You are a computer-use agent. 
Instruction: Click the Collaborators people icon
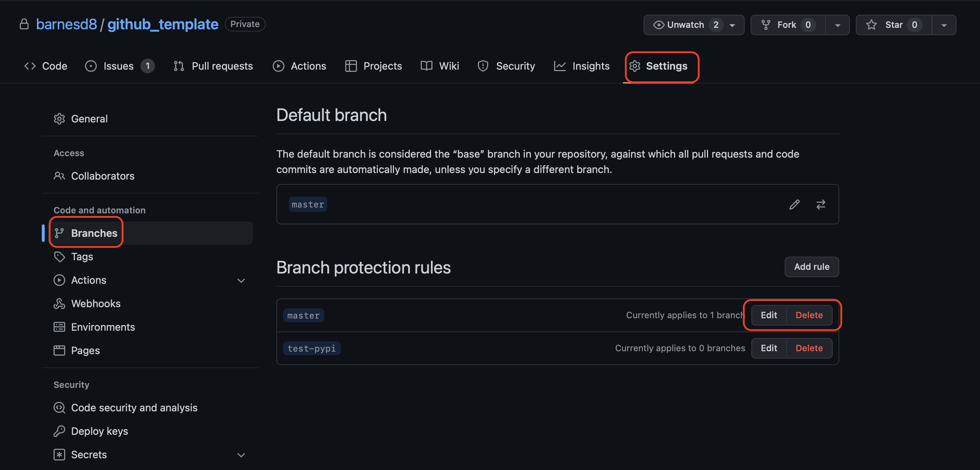(59, 176)
